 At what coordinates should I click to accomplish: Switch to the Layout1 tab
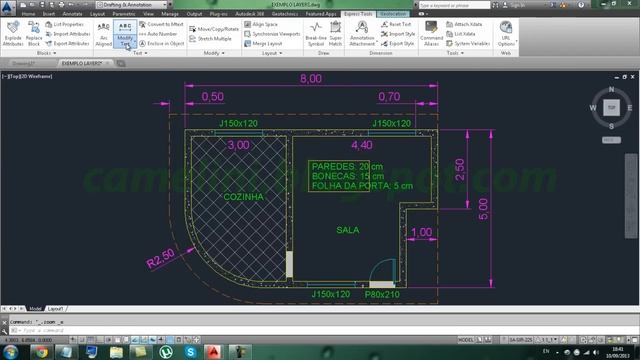pos(55,309)
